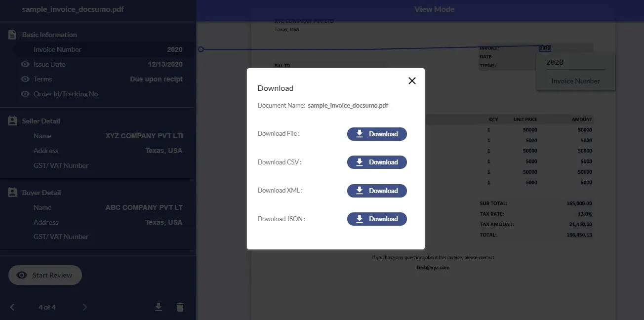Download the CSV version of the document
The image size is (644, 320).
coord(377,162)
